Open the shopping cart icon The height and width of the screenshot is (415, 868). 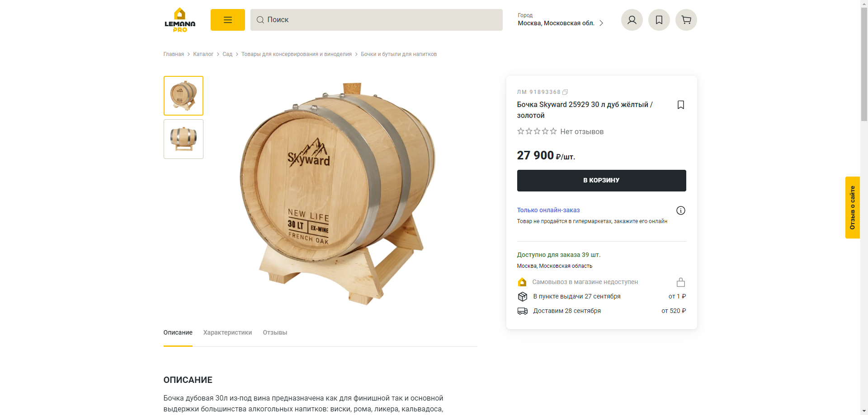(686, 20)
